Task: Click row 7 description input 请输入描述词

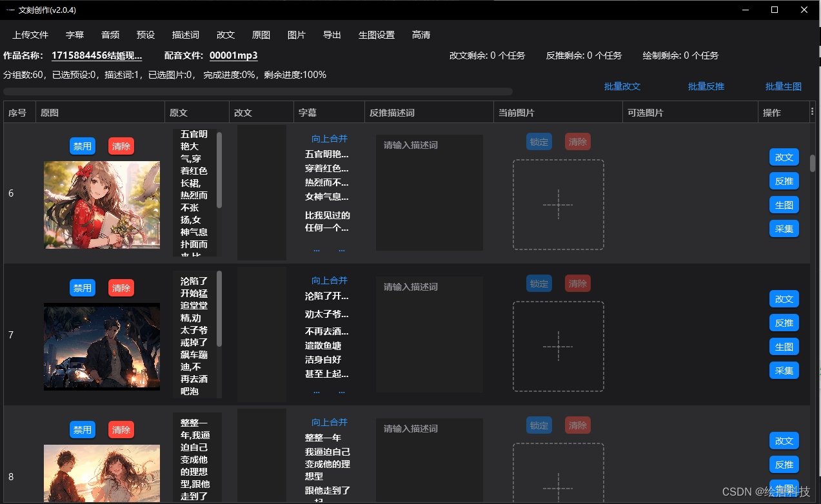Action: click(x=430, y=334)
